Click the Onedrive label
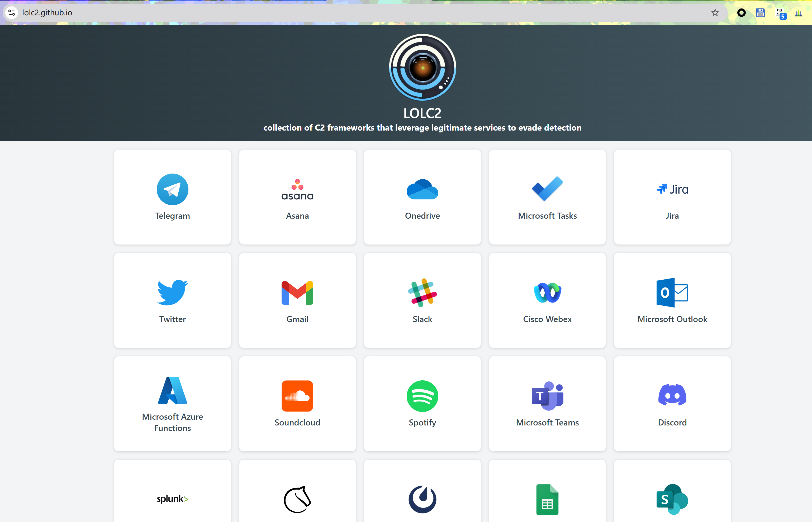Screen dimensions: 812x522 coord(422,216)
